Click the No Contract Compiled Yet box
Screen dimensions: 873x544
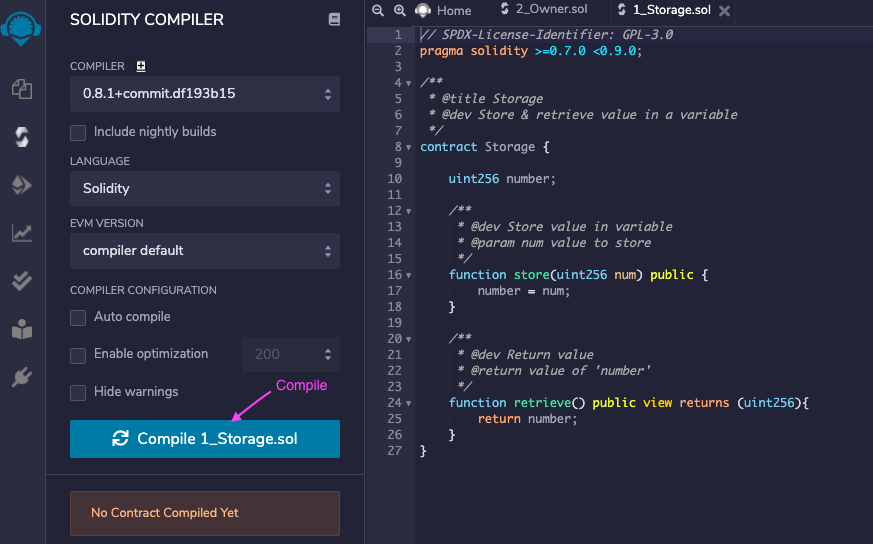pos(205,513)
